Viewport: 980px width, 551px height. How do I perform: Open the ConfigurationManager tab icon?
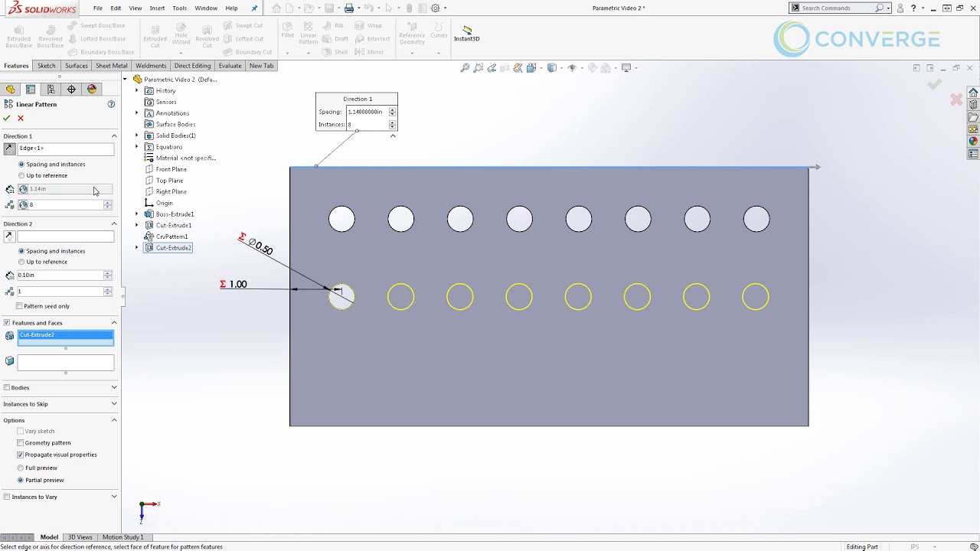point(51,90)
